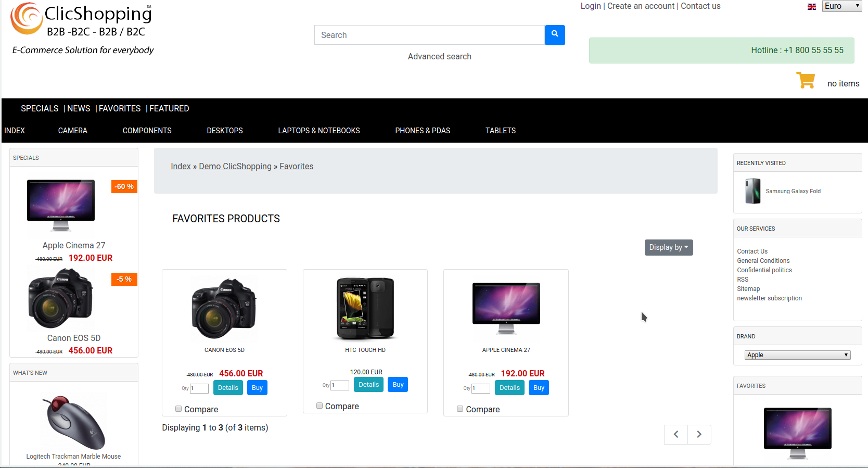868x468 pixels.
Task: Go to previous page arrow
Action: 676,434
